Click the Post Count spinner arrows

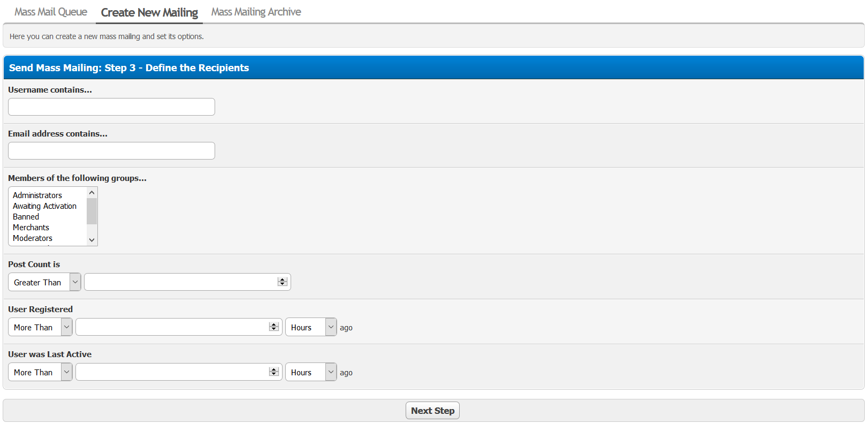tap(283, 282)
